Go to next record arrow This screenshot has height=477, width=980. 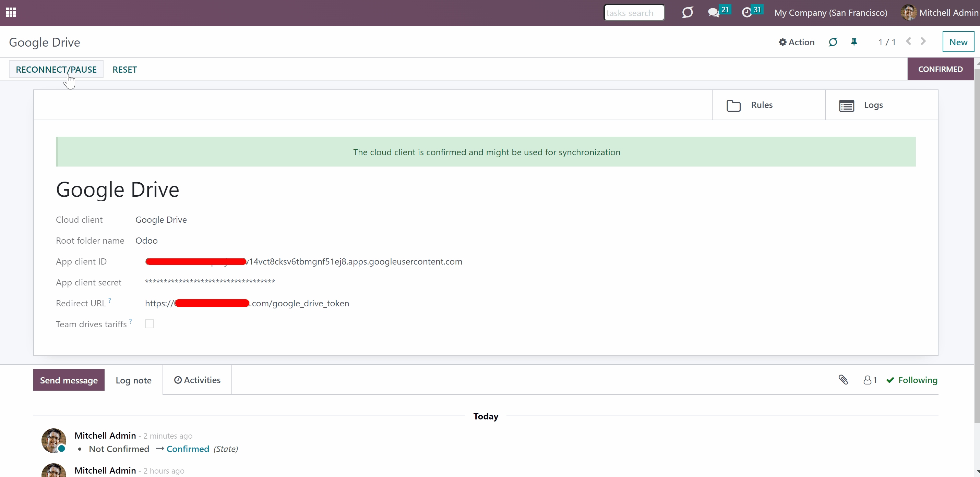click(x=923, y=41)
